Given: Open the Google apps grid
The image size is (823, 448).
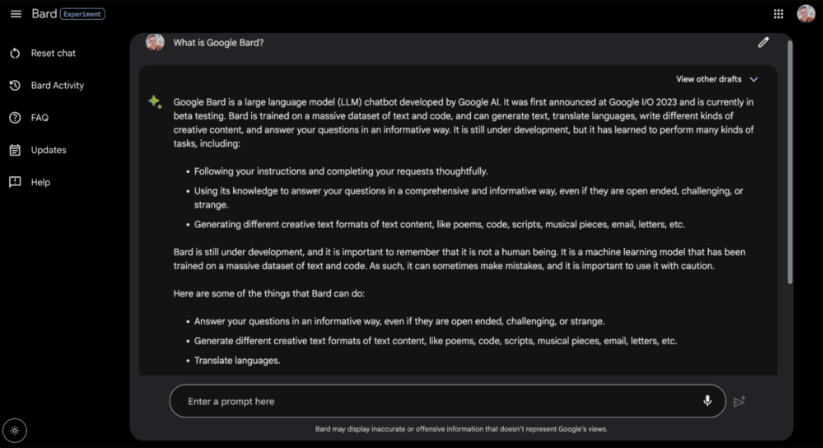Looking at the screenshot, I should tap(778, 14).
